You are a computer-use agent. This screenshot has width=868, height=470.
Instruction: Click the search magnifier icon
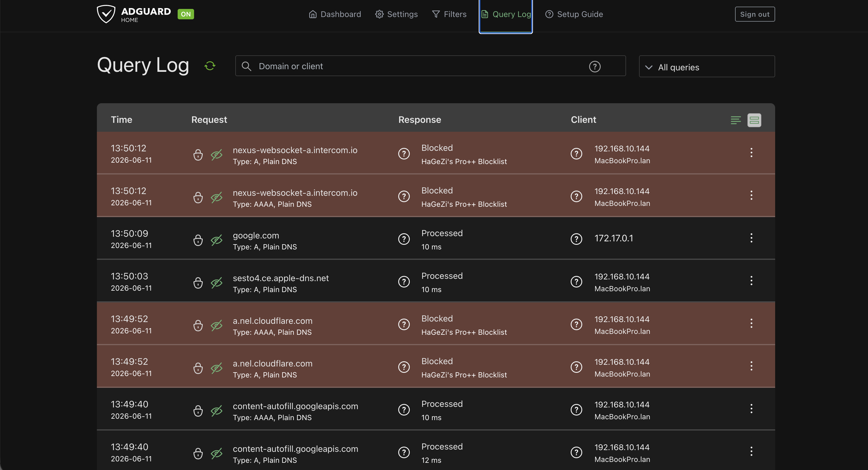tap(246, 66)
